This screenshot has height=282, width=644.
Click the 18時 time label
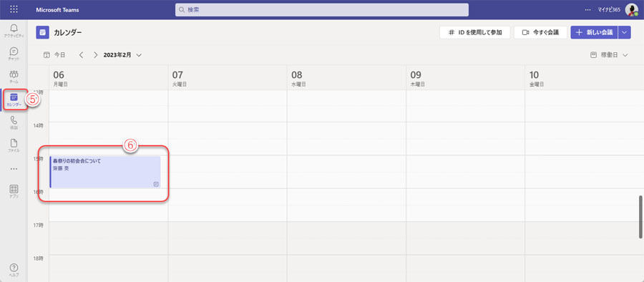coord(38,258)
